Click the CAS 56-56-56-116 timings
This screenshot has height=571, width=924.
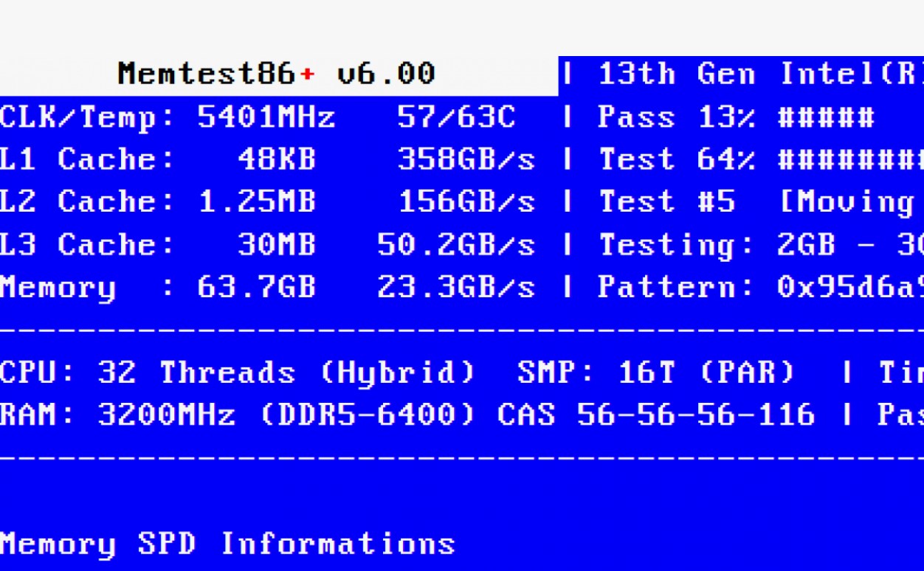tap(656, 415)
